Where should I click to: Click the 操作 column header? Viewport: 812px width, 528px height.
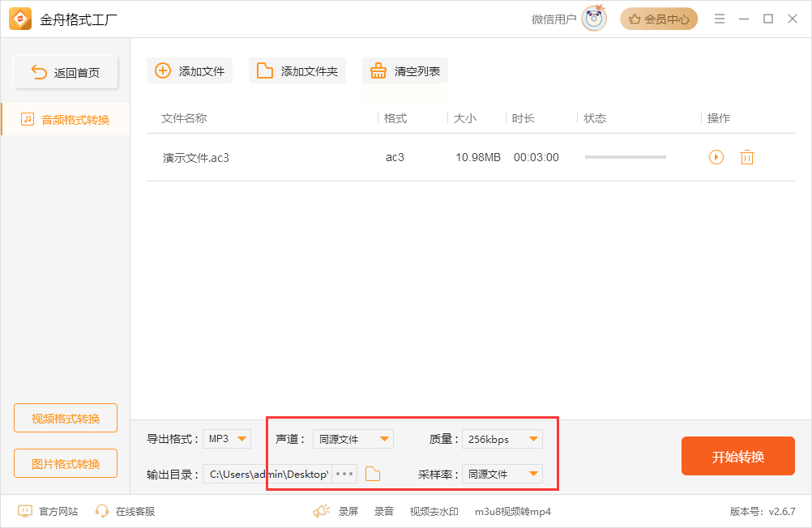(719, 118)
